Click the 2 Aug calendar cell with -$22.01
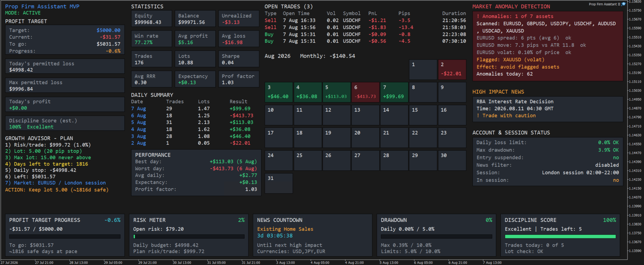Screen dimensions: 644x265 point(452,70)
